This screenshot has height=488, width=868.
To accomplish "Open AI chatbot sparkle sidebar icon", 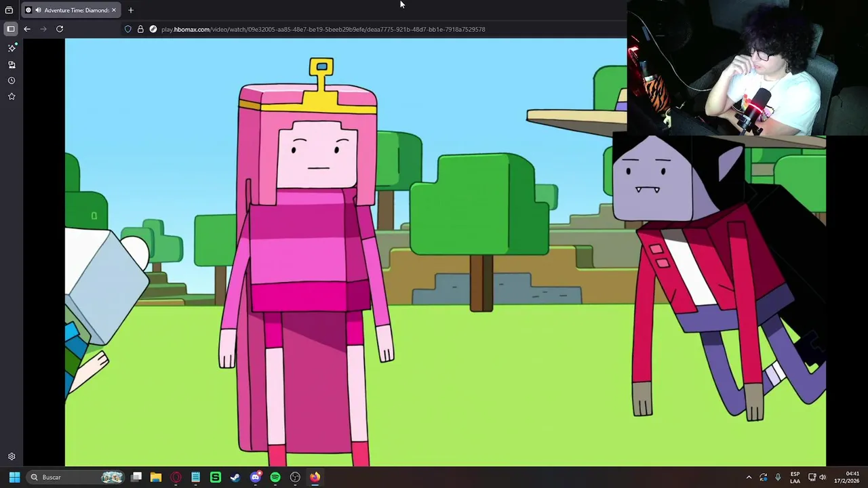I will [12, 48].
